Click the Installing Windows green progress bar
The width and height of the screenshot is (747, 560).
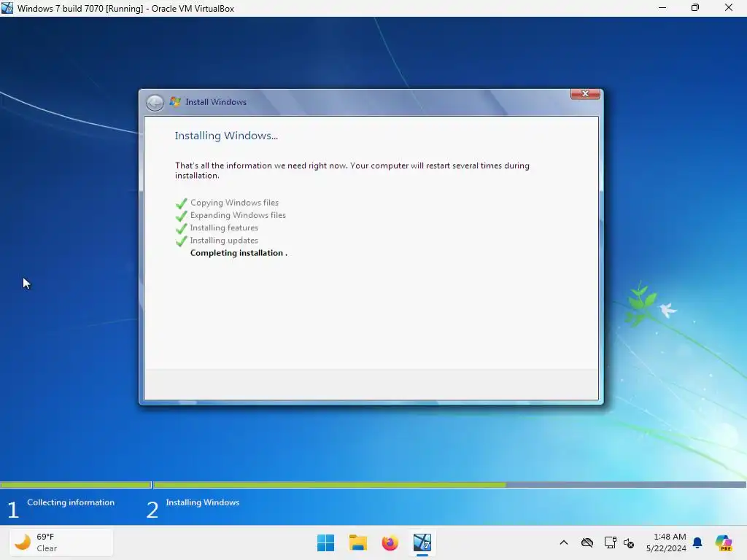(330, 485)
